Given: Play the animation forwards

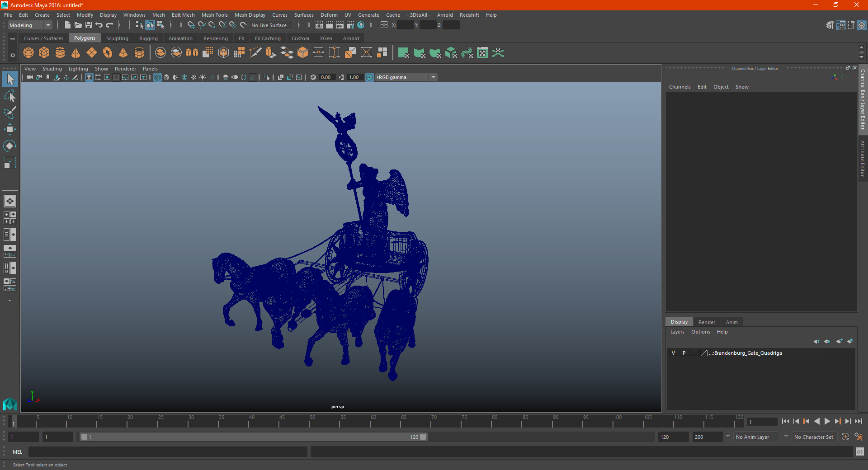Looking at the screenshot, I should 827,421.
